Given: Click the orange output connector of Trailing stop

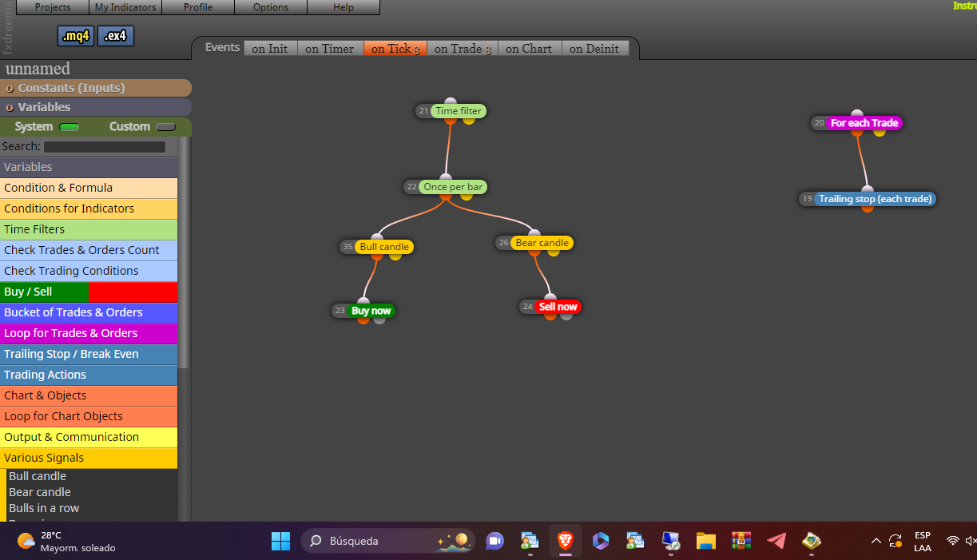Looking at the screenshot, I should (x=868, y=208).
